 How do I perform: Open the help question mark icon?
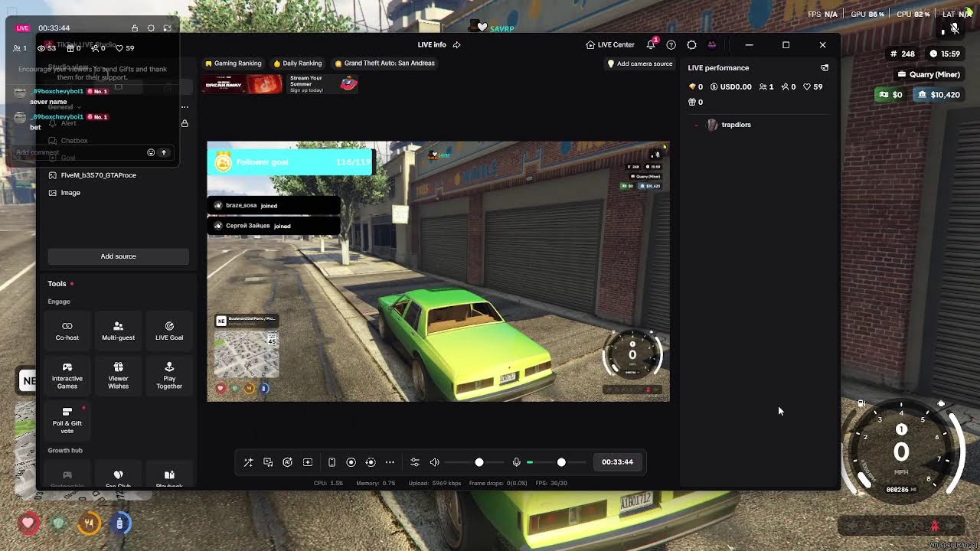tap(671, 44)
